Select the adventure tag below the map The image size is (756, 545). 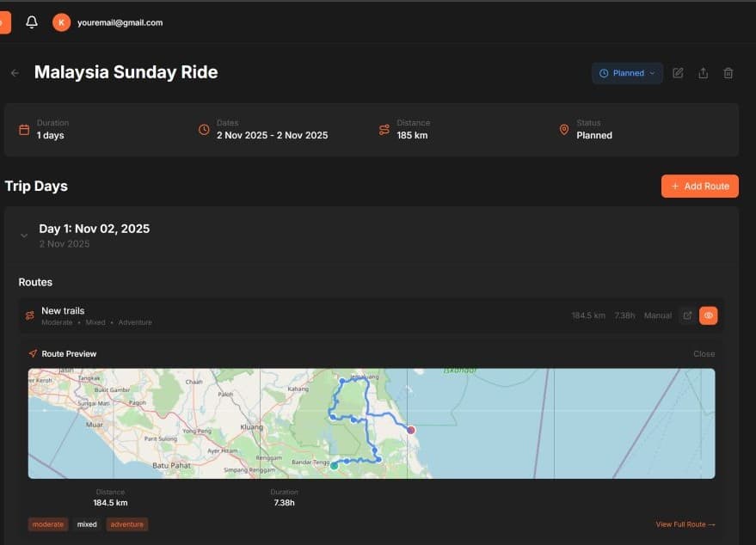click(x=126, y=524)
